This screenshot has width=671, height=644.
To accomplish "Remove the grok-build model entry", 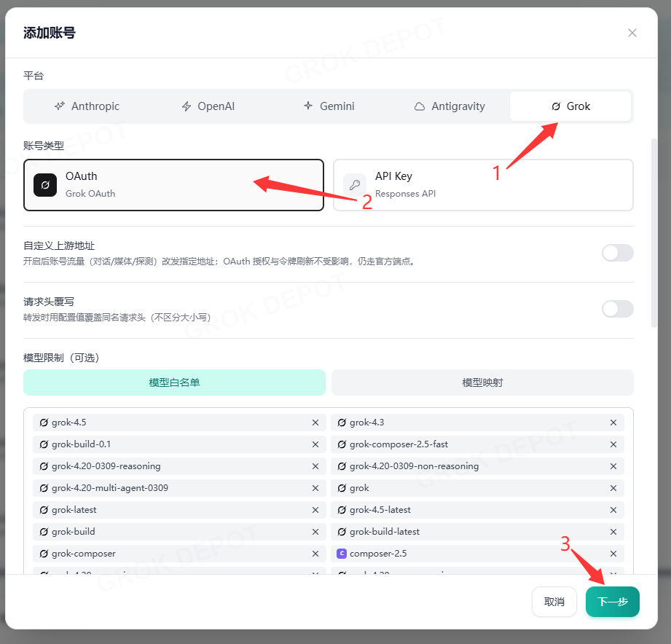I will (x=315, y=532).
